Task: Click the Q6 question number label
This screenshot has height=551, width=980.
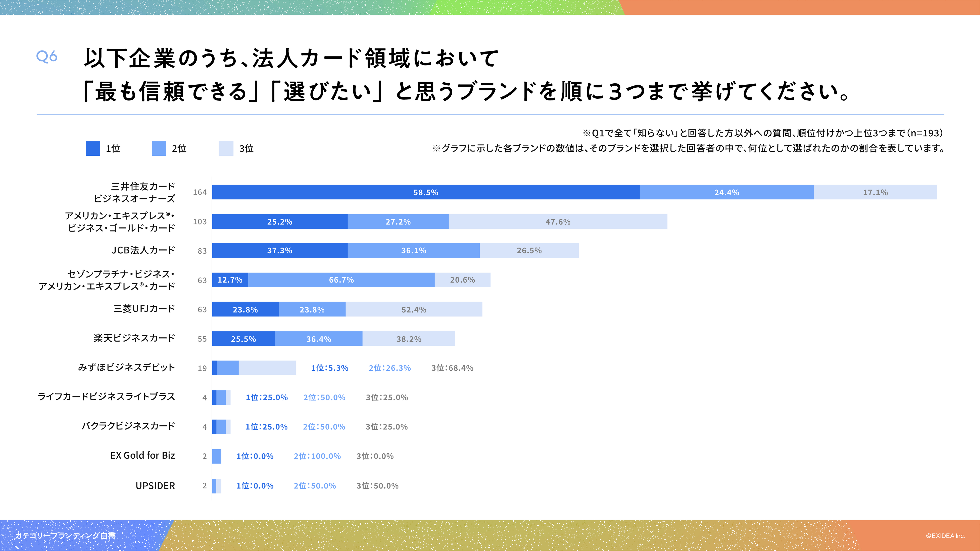Action: pyautogui.click(x=46, y=57)
